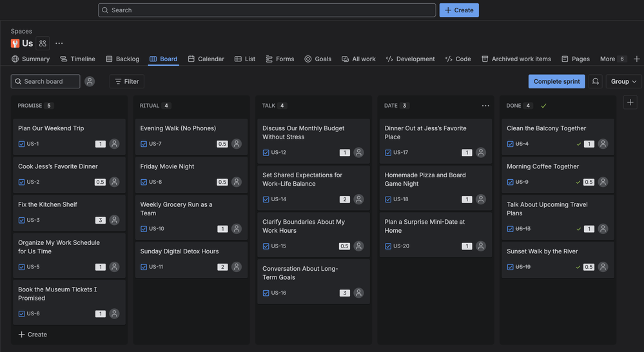Screen dimensions: 644x352
Task: Open the Backlog tab
Action: point(122,59)
